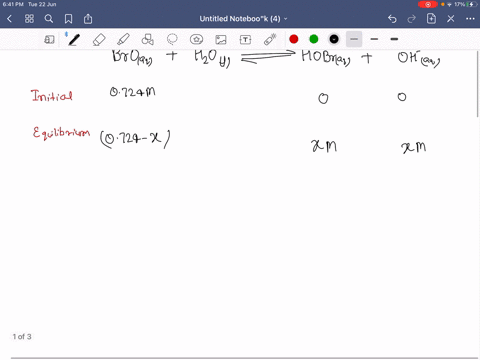Image resolution: width=480 pixels, height=360 pixels.
Task: Activate the laser pointer tool
Action: 270,39
